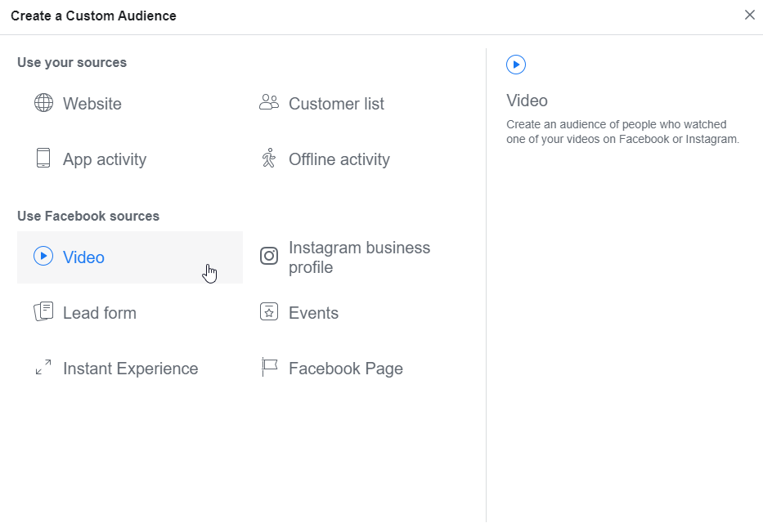
Task: Select the Events source option
Action: (313, 313)
